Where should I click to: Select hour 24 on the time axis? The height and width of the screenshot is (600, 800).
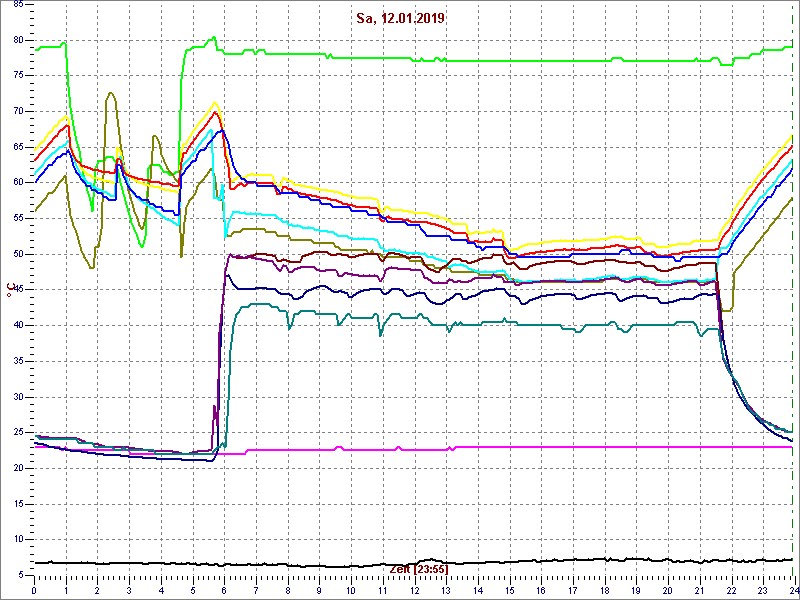click(x=792, y=590)
